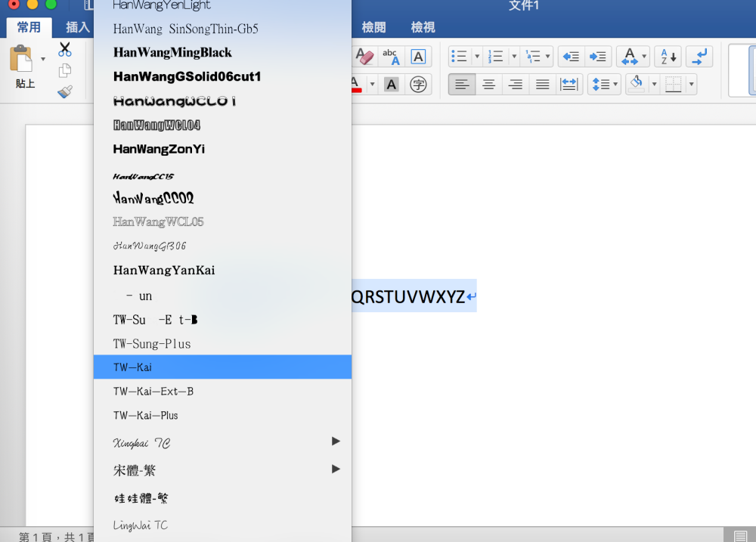The width and height of the screenshot is (756, 542).
Task: Choose the HanWangWCL04 font
Action: coord(222,125)
